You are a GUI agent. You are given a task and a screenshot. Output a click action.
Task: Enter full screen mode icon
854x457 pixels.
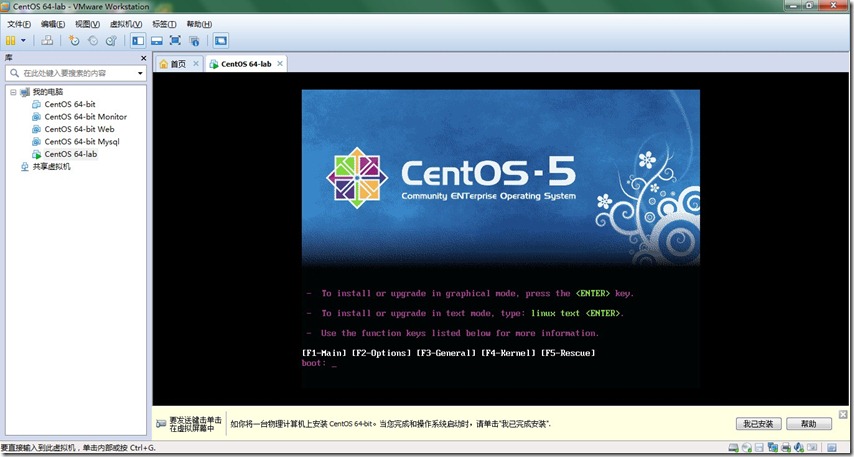pyautogui.click(x=175, y=40)
